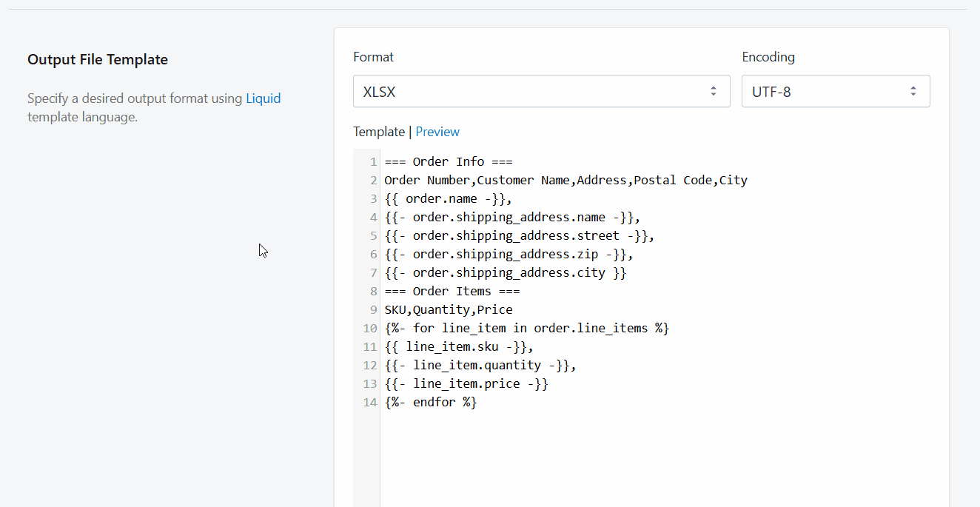The image size is (980, 507).
Task: Click the '{{ order.name -}},' line
Action: tap(448, 199)
